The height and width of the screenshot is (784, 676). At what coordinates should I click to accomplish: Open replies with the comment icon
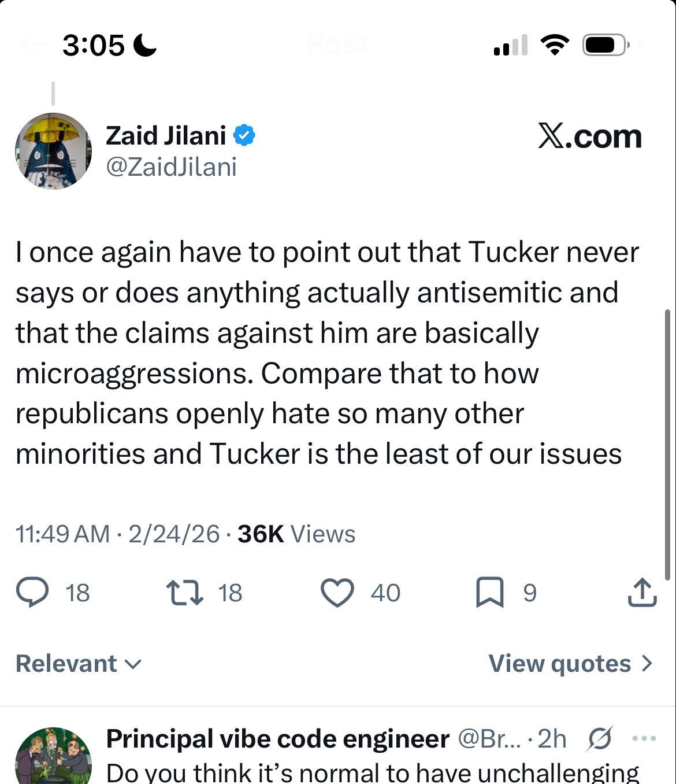point(32,593)
